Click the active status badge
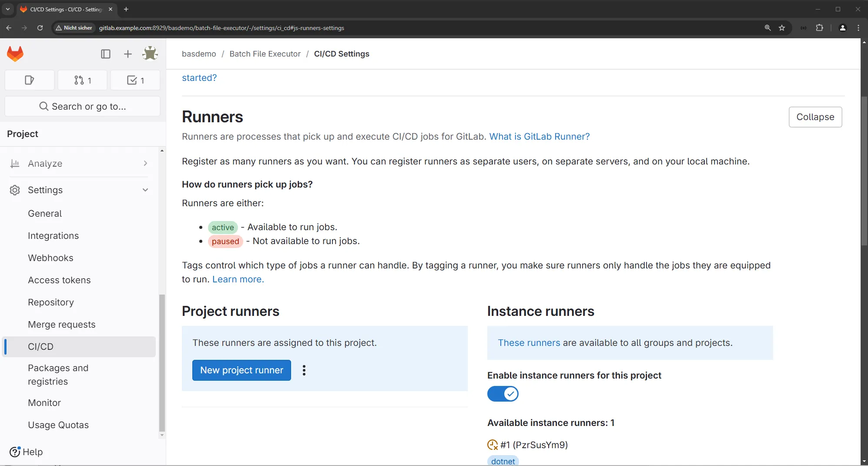Image resolution: width=868 pixels, height=466 pixels. [223, 228]
